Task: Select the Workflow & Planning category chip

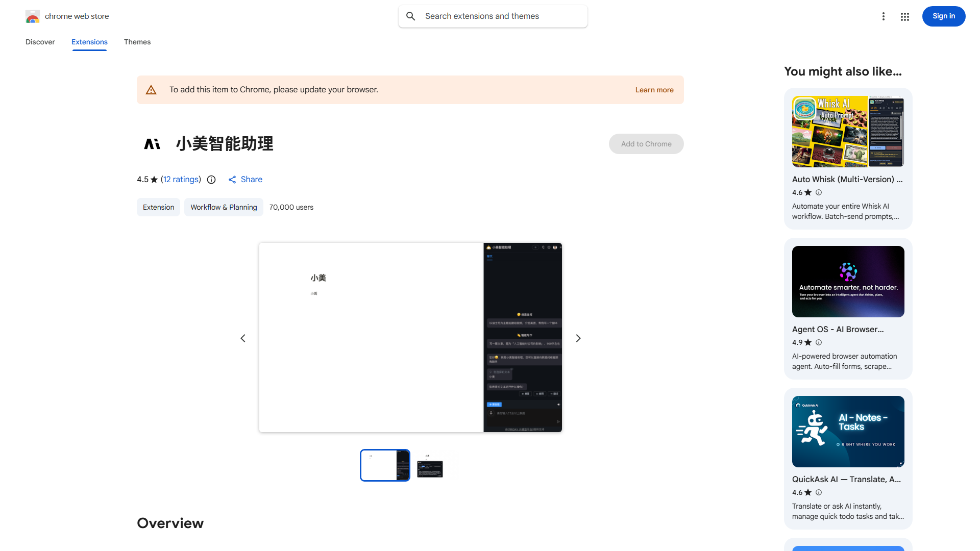Action: [x=224, y=207]
